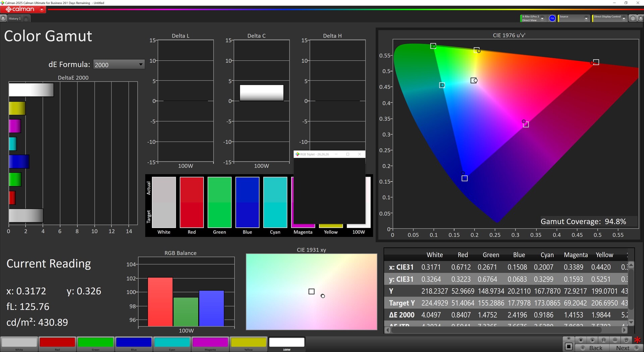Image resolution: width=644 pixels, height=352 pixels.
Task: Switch to the History 1 tab
Action: (15, 19)
